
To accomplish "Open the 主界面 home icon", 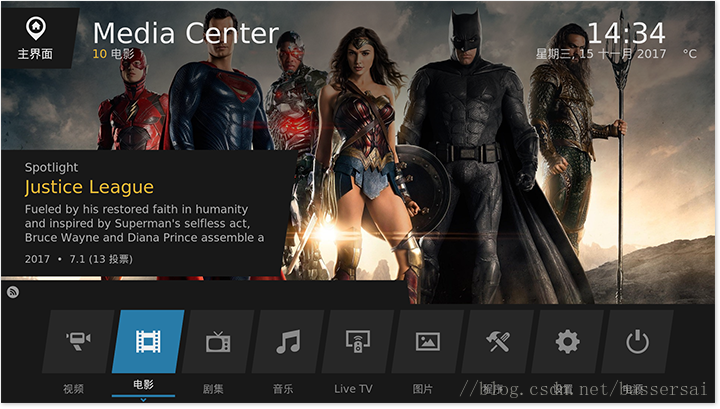I will (36, 28).
